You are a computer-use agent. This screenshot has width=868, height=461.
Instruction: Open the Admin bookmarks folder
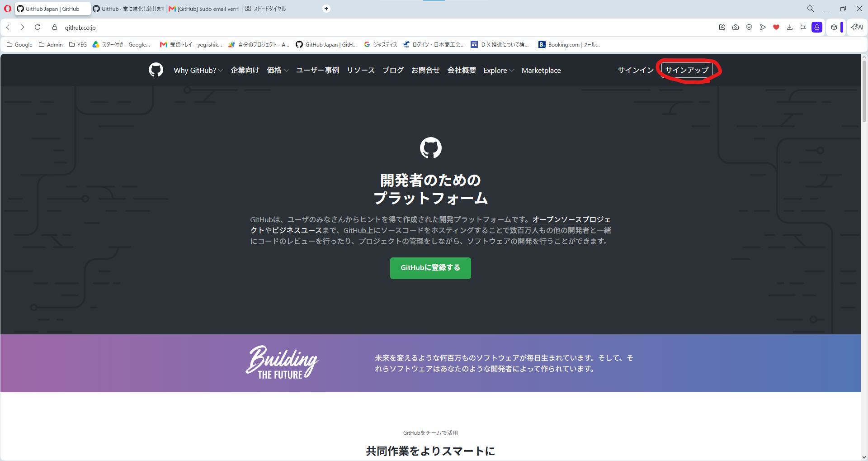click(x=51, y=44)
